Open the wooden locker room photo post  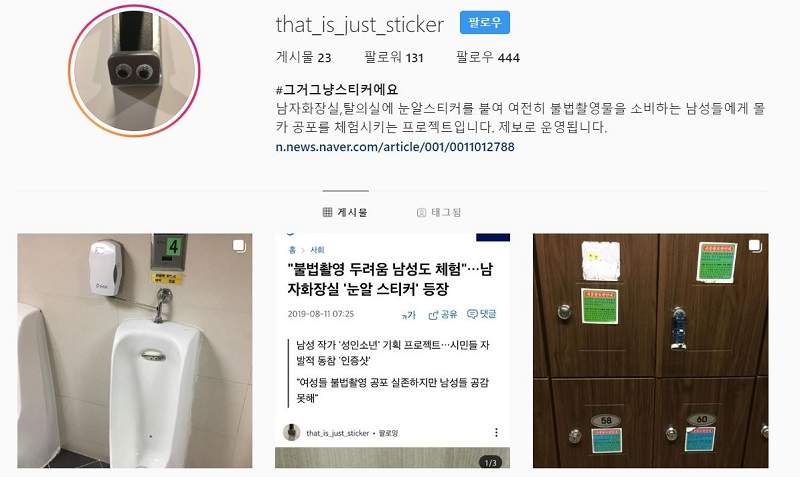tap(651, 350)
